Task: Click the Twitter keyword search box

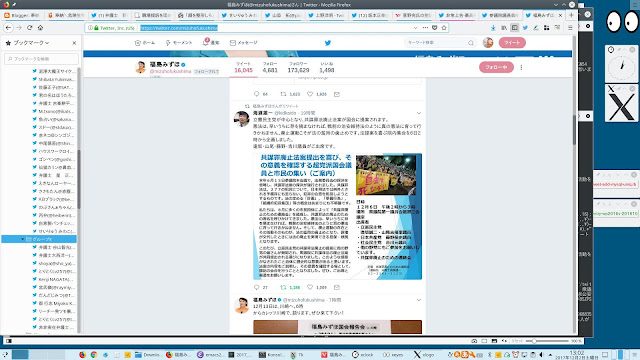Action: tap(440, 42)
